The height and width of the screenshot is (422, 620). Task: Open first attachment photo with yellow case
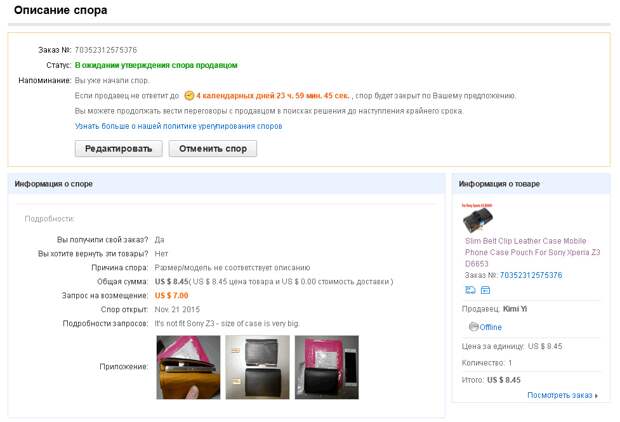[188, 367]
